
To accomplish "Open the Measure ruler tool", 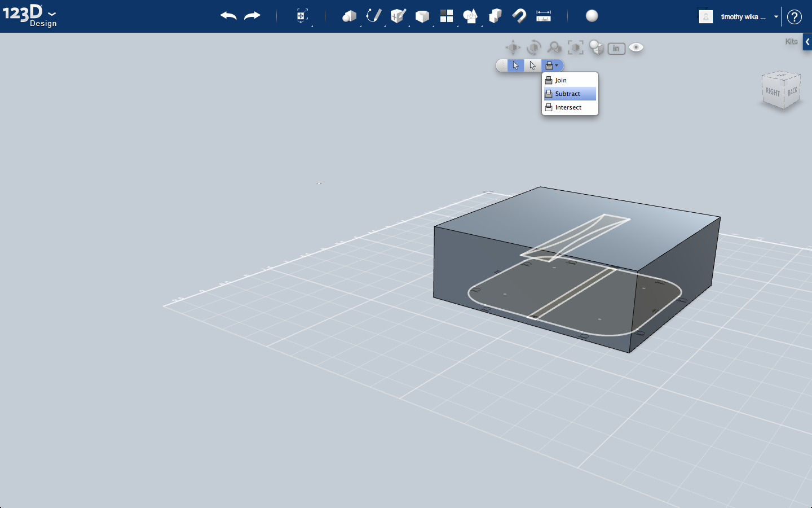I will pyautogui.click(x=544, y=16).
